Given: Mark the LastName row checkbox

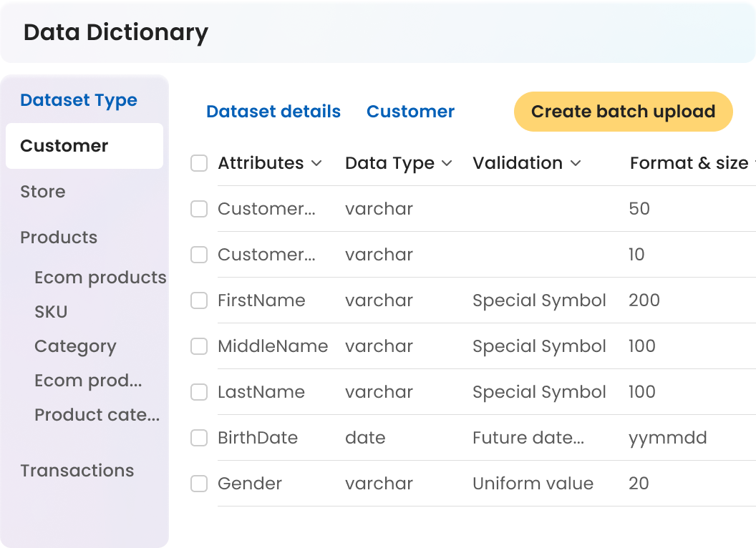Looking at the screenshot, I should (x=199, y=392).
